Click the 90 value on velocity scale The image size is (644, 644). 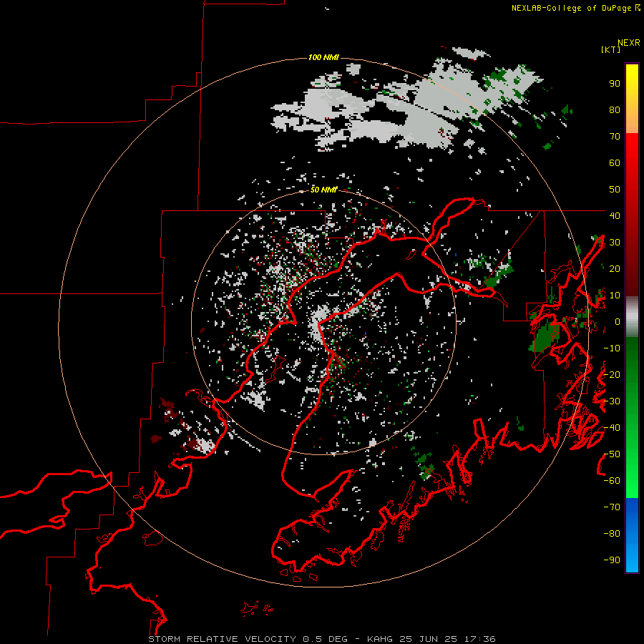coord(615,84)
